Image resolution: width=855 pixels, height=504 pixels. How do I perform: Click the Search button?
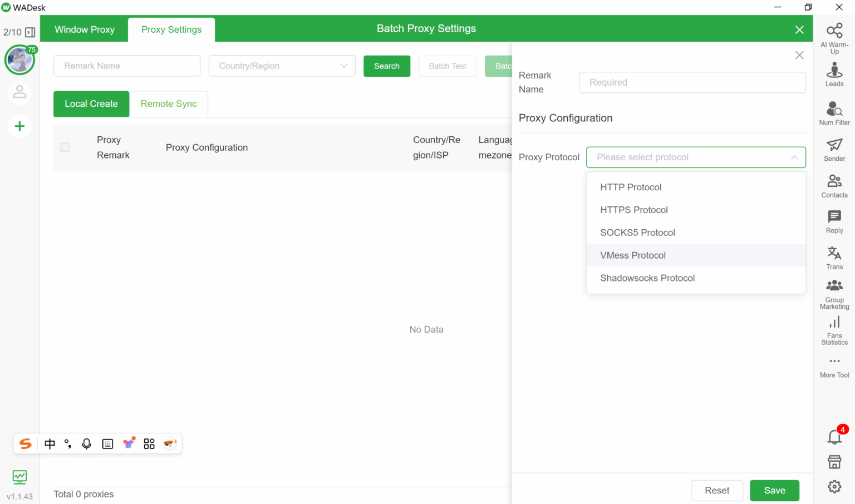point(386,66)
